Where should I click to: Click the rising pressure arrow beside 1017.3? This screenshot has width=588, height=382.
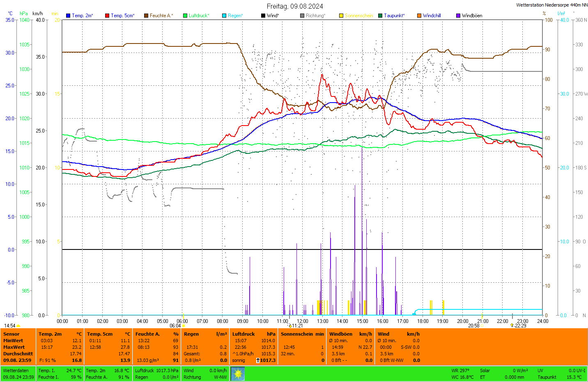point(258,360)
